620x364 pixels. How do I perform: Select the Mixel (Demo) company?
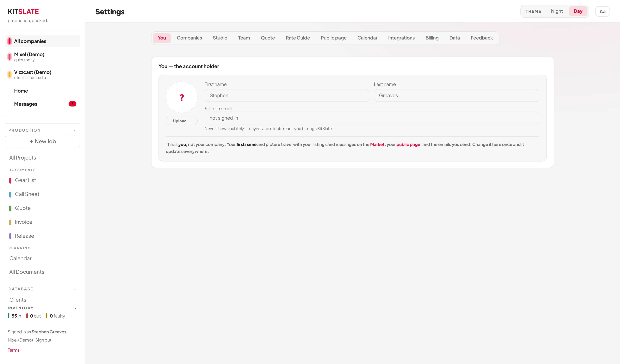[x=43, y=57]
